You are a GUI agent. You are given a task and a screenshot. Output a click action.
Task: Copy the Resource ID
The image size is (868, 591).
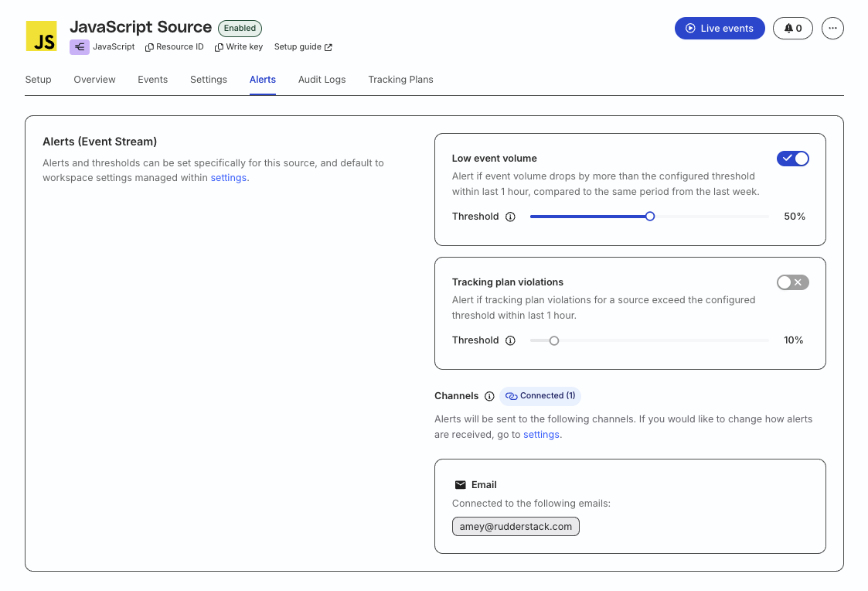click(x=175, y=47)
